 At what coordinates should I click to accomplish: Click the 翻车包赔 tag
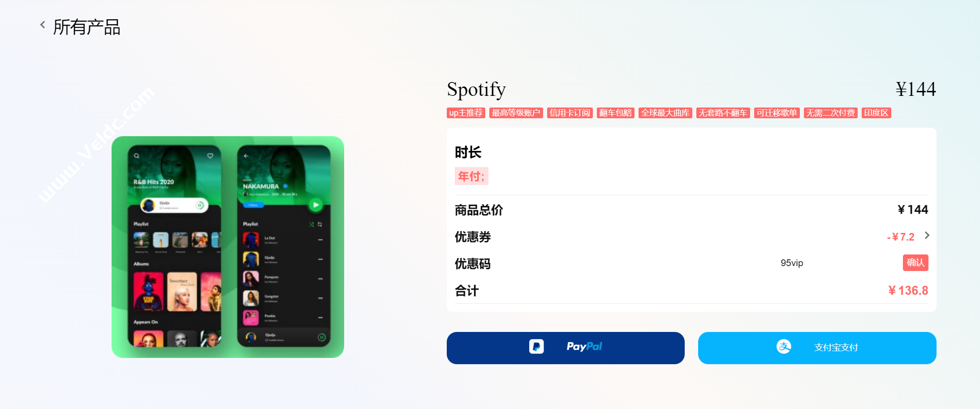point(616,113)
